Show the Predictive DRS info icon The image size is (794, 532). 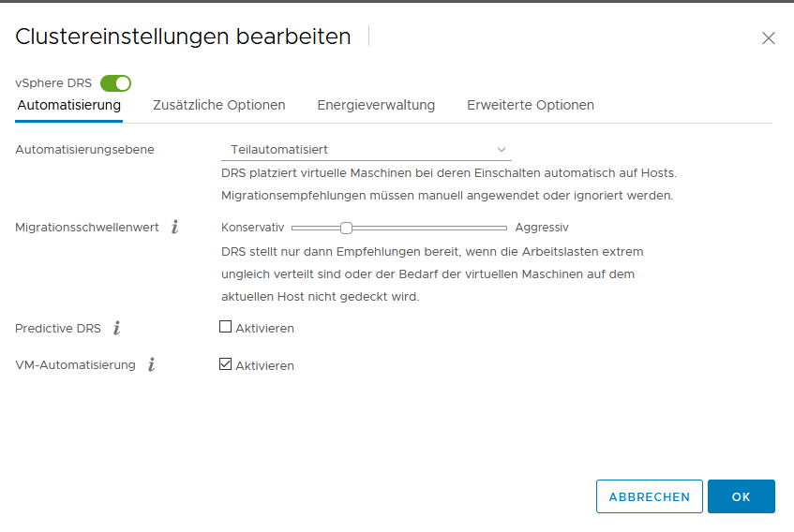116,328
